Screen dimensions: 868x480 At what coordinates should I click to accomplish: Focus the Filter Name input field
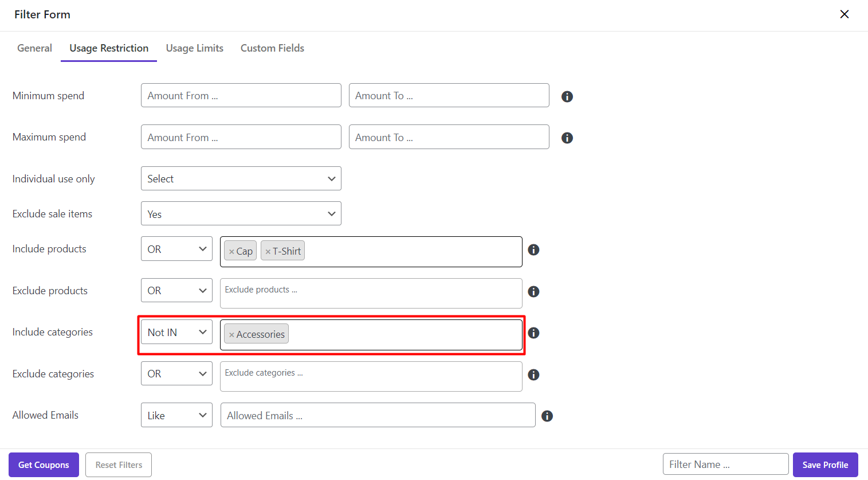(725, 465)
